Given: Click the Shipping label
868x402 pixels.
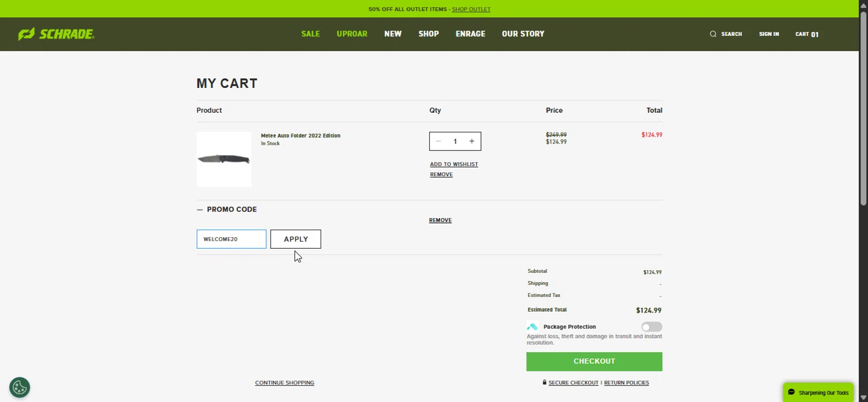Looking at the screenshot, I should (x=538, y=283).
